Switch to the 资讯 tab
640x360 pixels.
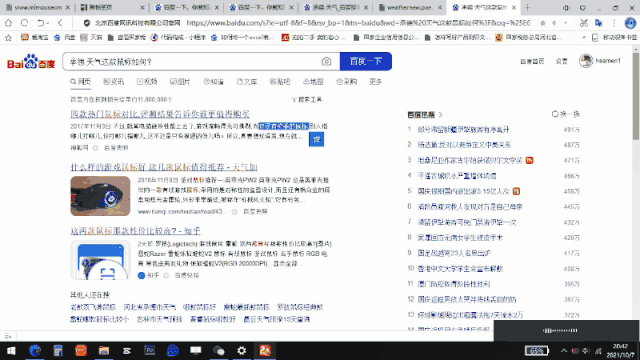click(113, 82)
